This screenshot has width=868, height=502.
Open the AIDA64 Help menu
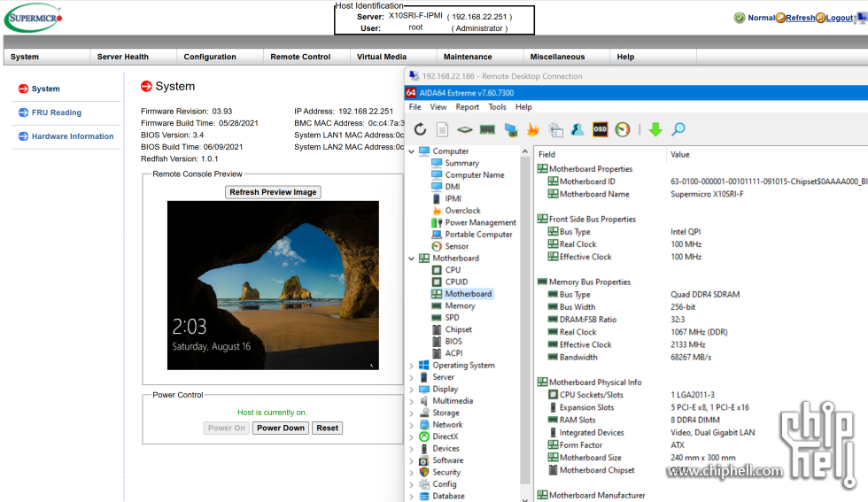[523, 107]
